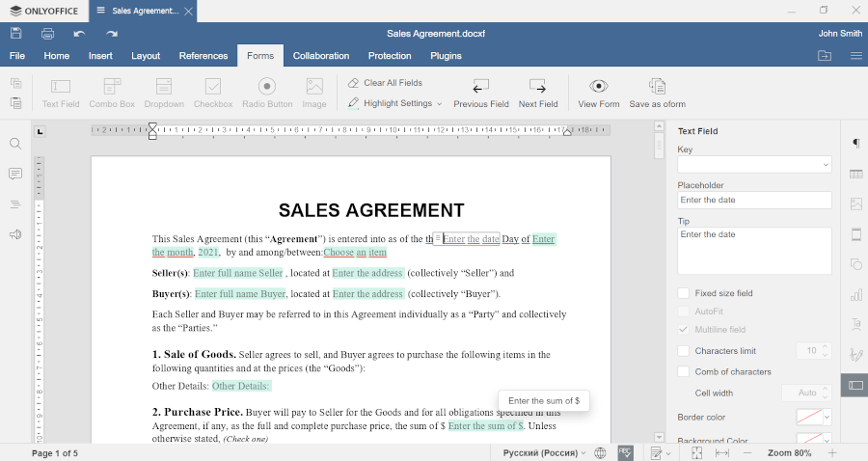Go to the Next Field
The height and width of the screenshot is (461, 868).
pos(538,93)
